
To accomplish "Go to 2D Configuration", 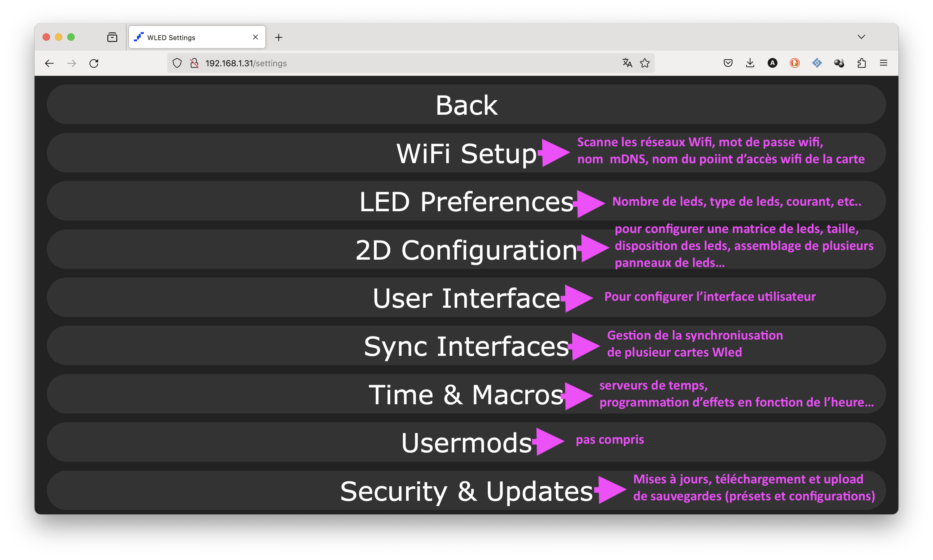I will [x=466, y=249].
